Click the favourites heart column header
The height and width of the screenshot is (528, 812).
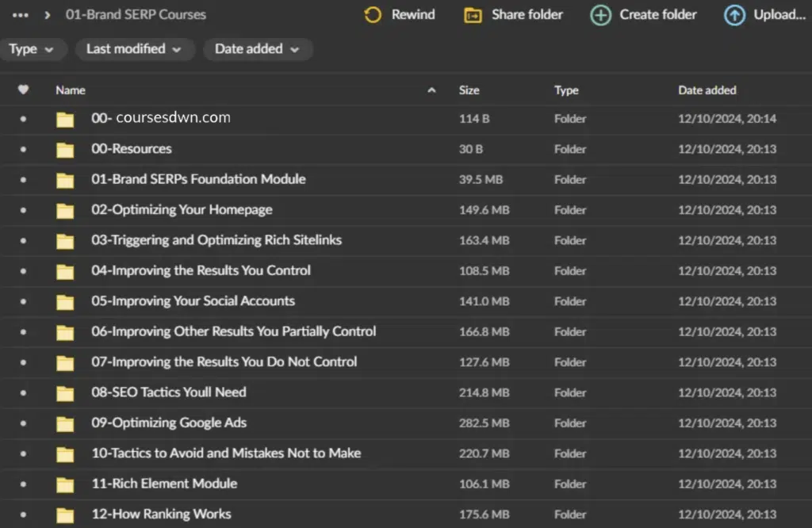[x=23, y=90]
